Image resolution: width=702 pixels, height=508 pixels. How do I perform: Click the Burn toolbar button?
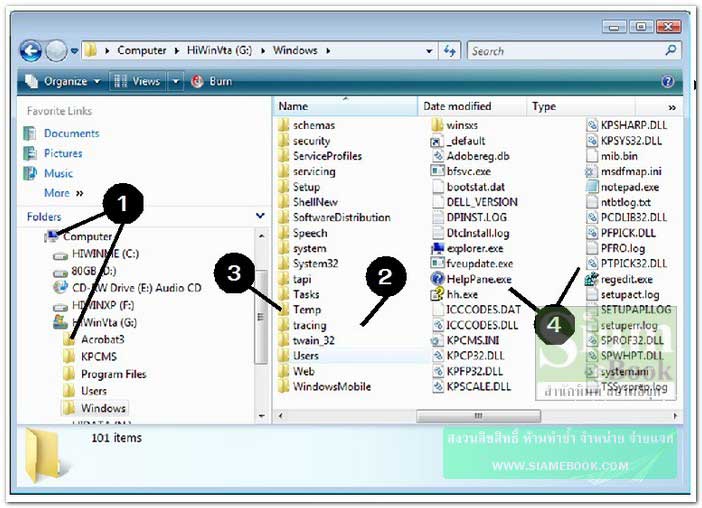point(211,81)
